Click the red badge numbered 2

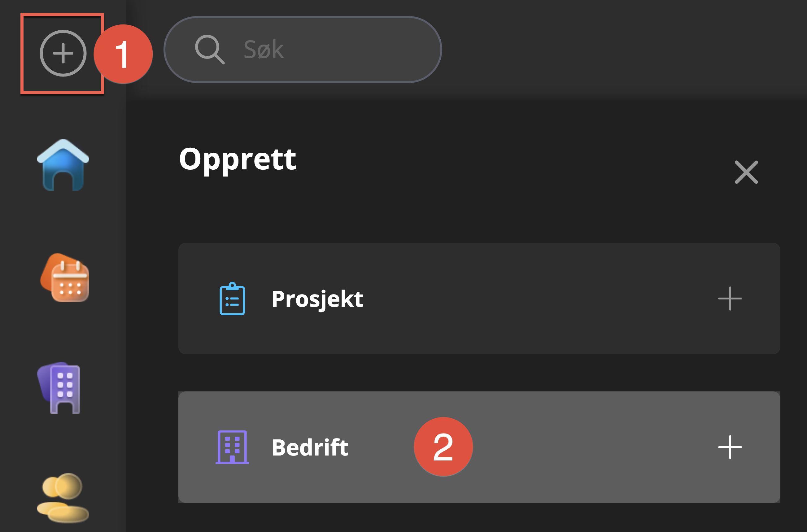click(443, 447)
